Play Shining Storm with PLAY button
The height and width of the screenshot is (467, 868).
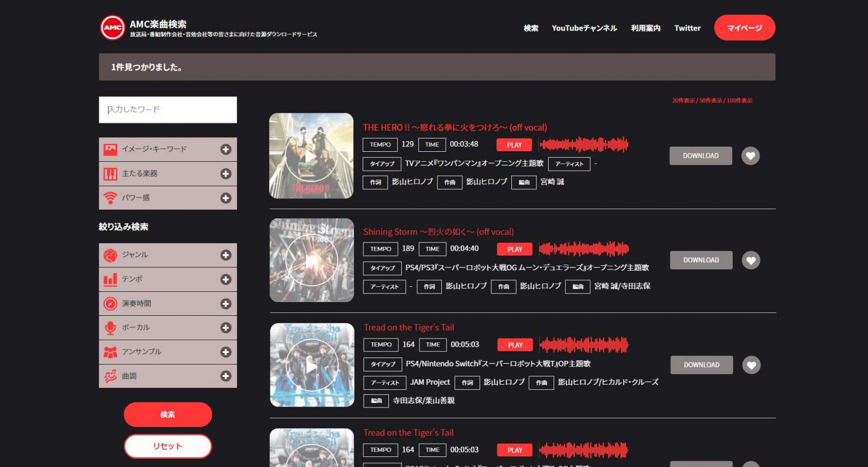pos(515,249)
